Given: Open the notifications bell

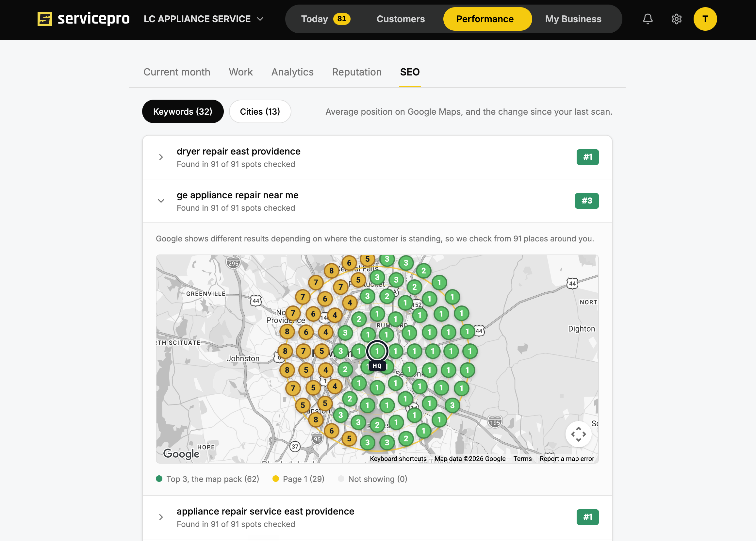Looking at the screenshot, I should (x=648, y=19).
